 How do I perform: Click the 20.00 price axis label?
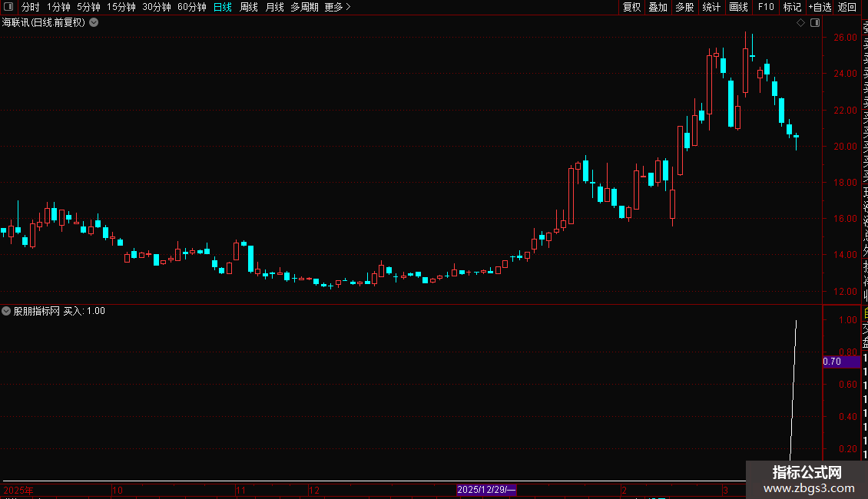845,147
